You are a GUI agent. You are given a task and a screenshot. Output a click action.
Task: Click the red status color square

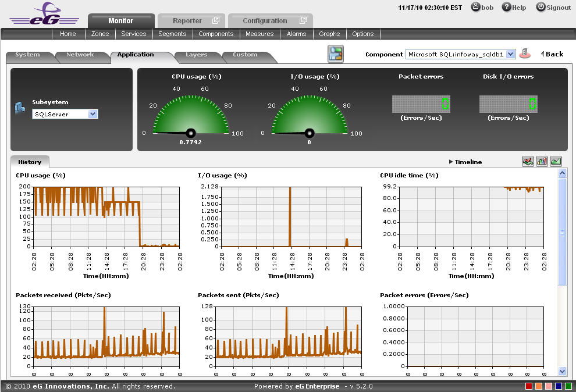click(529, 386)
